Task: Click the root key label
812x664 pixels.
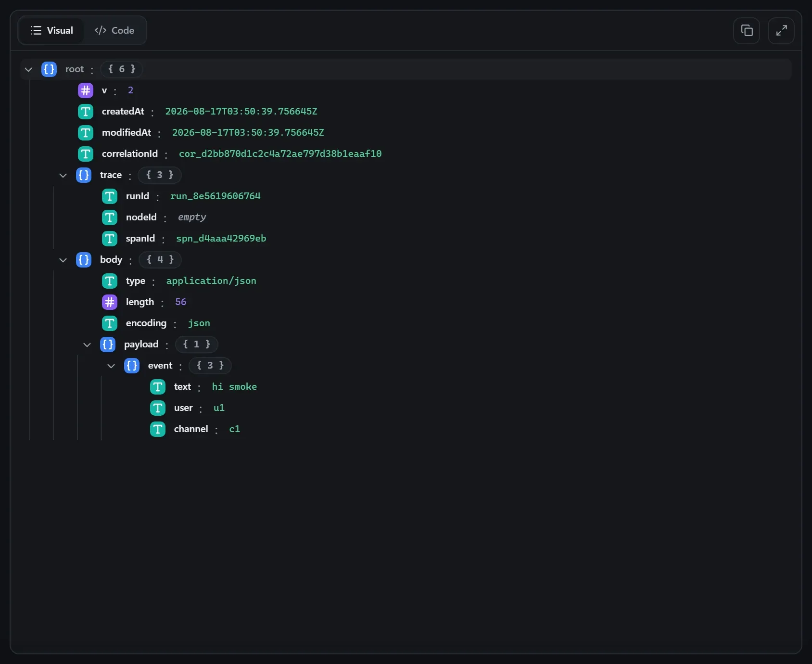Action: point(75,69)
